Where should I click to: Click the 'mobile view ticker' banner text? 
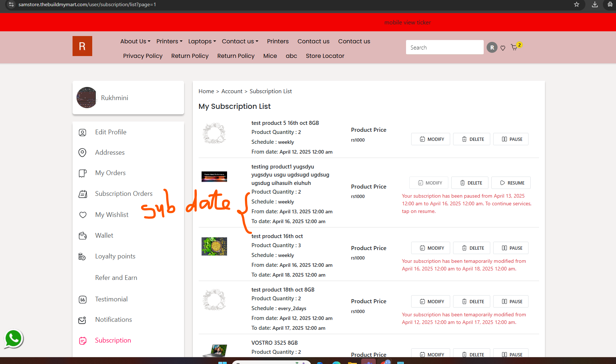[408, 23]
